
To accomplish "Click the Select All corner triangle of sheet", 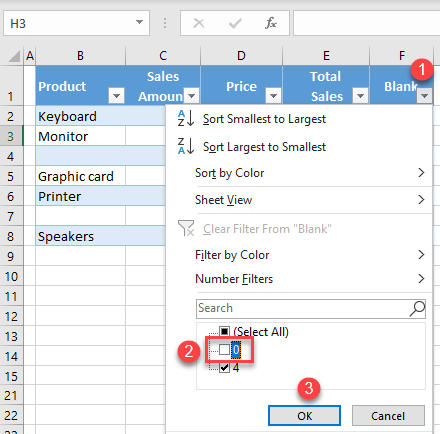I will 14,56.
